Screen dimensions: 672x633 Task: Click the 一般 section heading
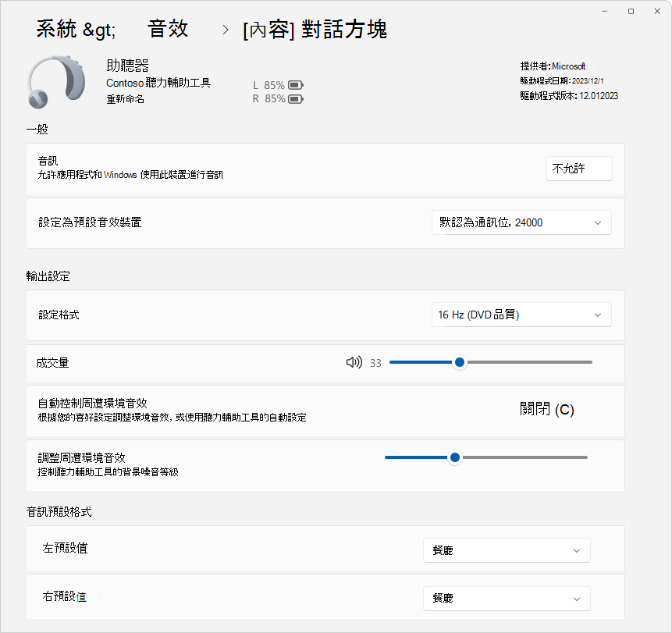click(x=37, y=129)
